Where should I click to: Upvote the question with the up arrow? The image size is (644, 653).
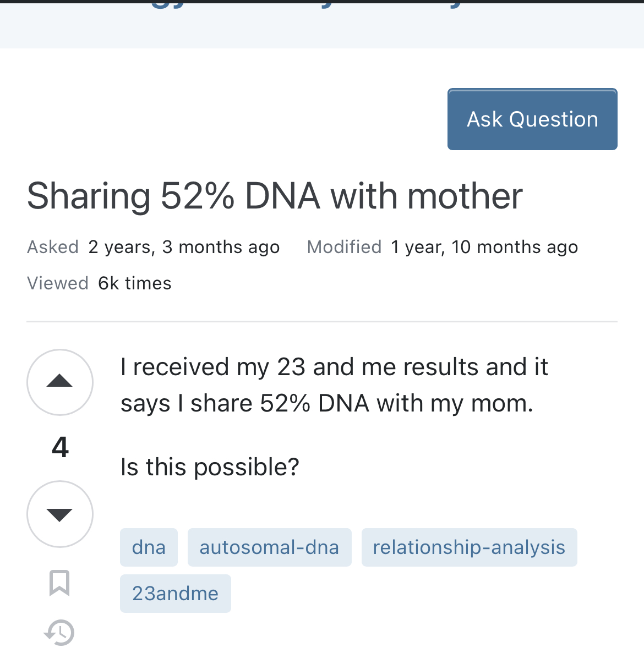[59, 382]
